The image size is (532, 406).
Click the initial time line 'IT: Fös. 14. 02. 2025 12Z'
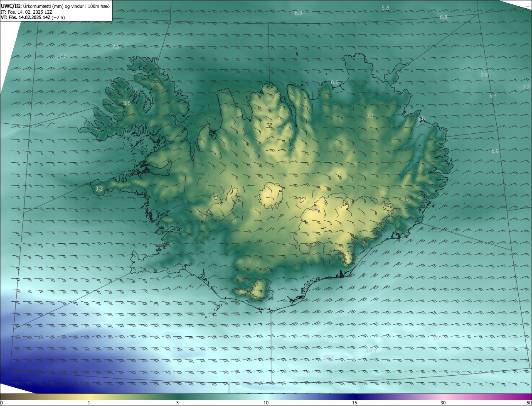pos(27,12)
